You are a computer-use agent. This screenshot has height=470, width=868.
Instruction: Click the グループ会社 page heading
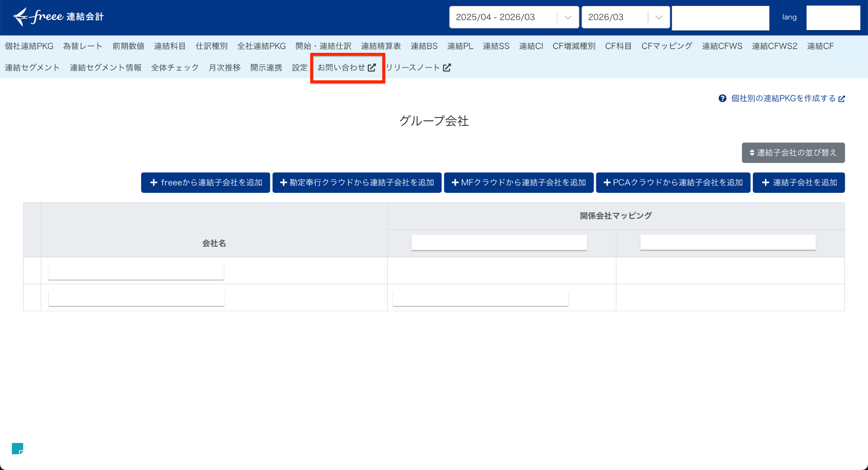pos(434,121)
